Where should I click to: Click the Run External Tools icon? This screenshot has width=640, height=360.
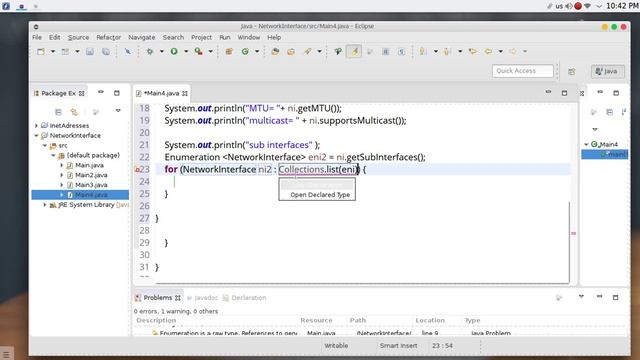tap(198, 51)
